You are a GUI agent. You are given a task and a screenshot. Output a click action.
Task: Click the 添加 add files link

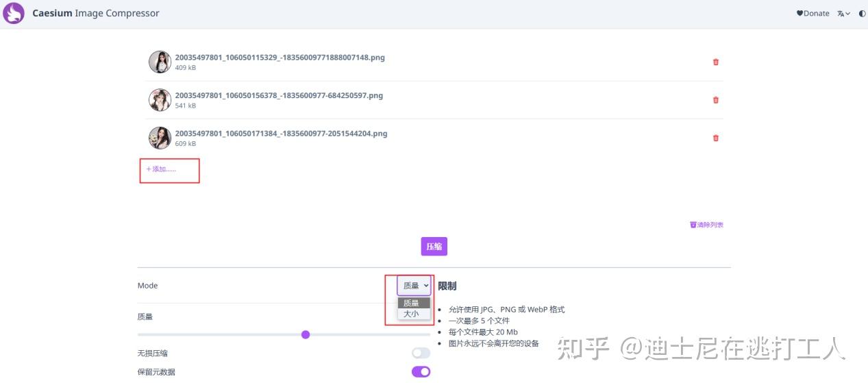161,169
